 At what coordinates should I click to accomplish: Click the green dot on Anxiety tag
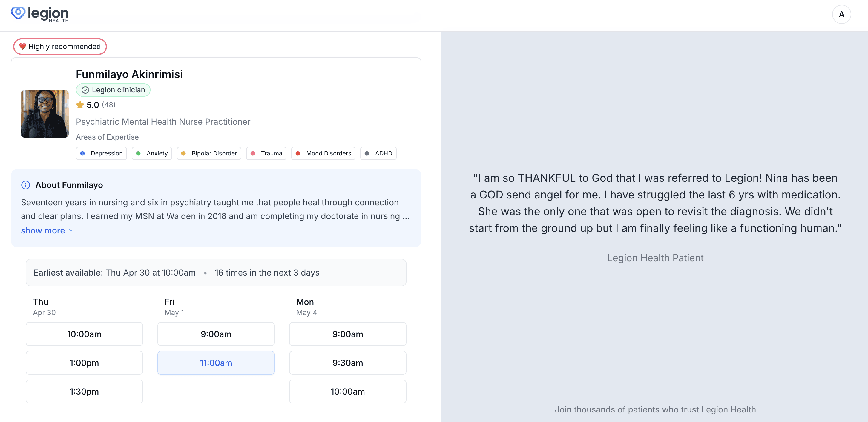click(138, 153)
